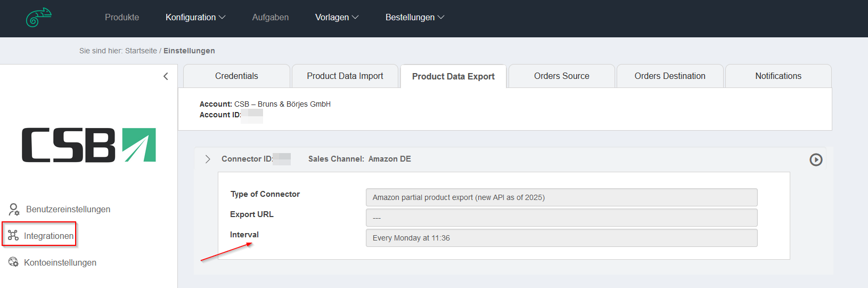The width and height of the screenshot is (868, 288).
Task: Select the Product Data Export tab
Action: pyautogui.click(x=453, y=76)
